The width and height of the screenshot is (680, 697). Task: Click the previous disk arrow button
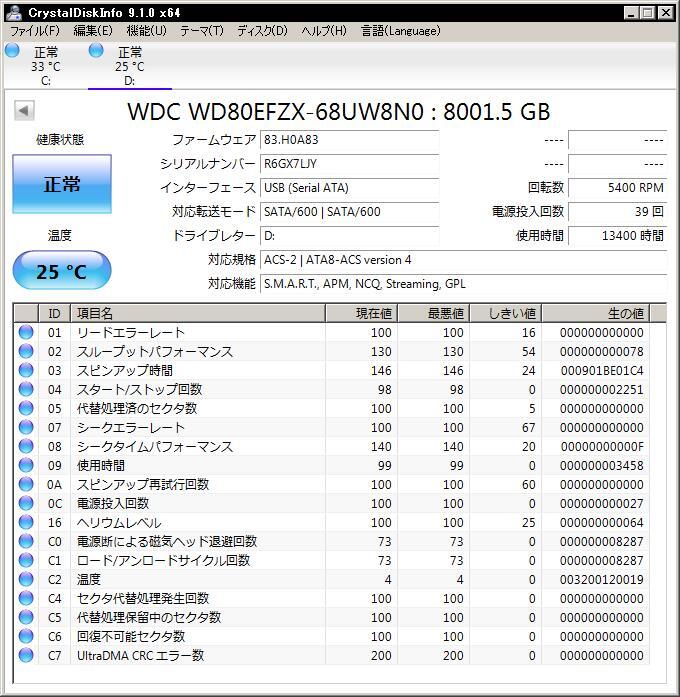pos(24,111)
